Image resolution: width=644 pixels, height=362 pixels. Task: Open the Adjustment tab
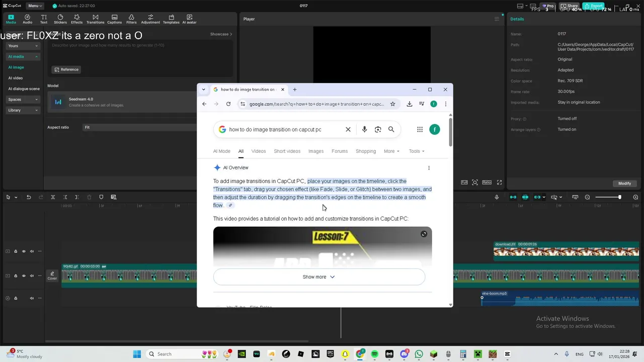150,19
